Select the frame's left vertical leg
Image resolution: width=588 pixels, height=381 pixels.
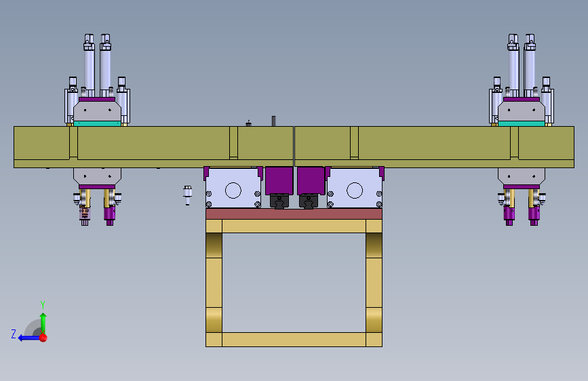pyautogui.click(x=214, y=283)
